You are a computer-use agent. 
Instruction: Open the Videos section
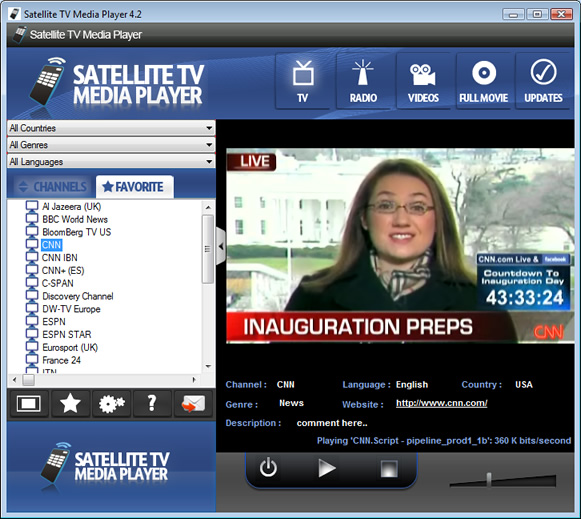coord(424,81)
